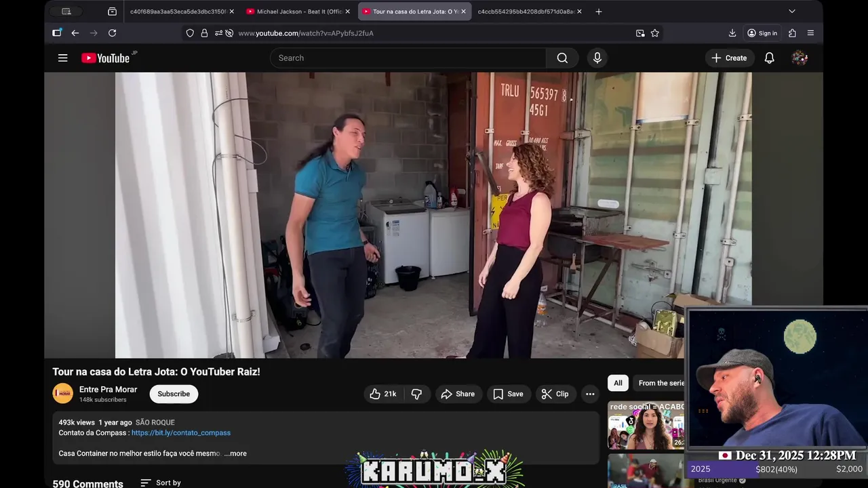Reload the current page
This screenshot has width=868, height=488.
112,33
